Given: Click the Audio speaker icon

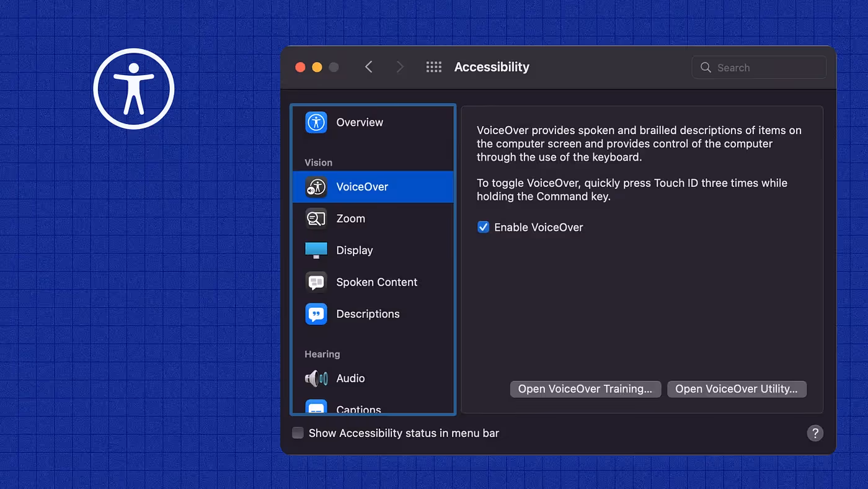Looking at the screenshot, I should pos(316,378).
